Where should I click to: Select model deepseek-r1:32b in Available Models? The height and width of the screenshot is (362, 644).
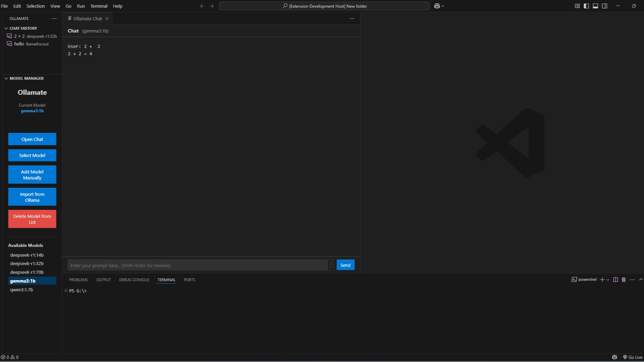32,263
